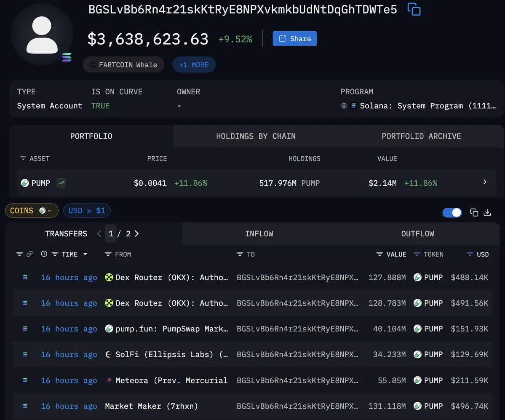Go to next transfers page arrow

point(136,233)
